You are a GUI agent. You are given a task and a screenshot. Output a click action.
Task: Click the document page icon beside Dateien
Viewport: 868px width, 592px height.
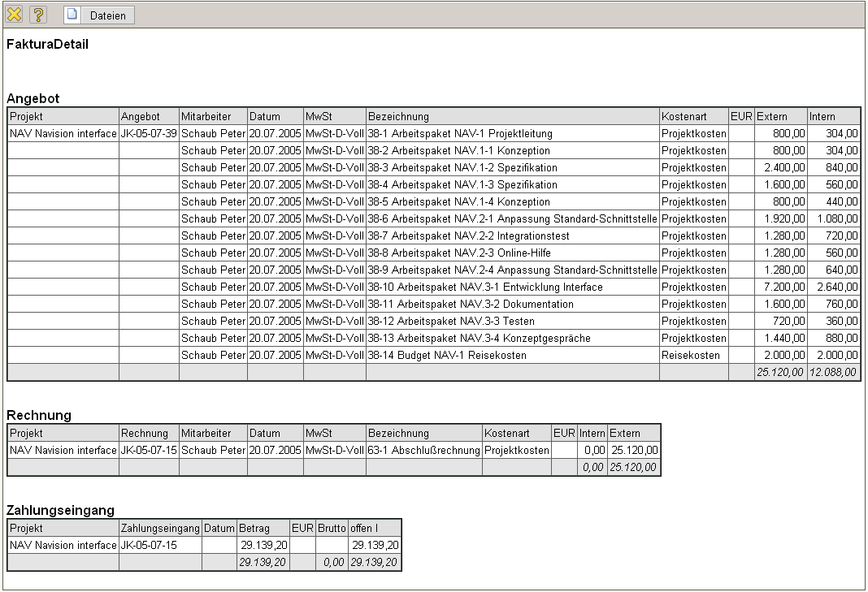pos(72,15)
